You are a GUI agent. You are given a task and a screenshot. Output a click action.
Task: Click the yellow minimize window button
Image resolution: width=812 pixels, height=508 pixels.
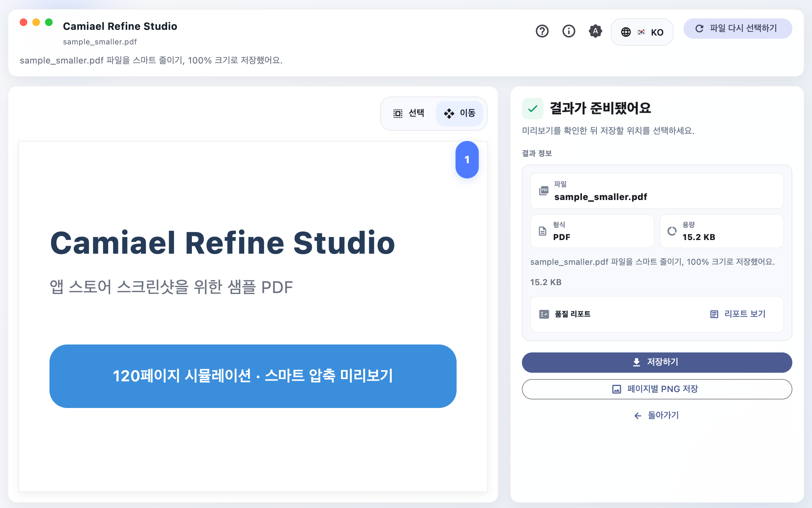[36, 22]
